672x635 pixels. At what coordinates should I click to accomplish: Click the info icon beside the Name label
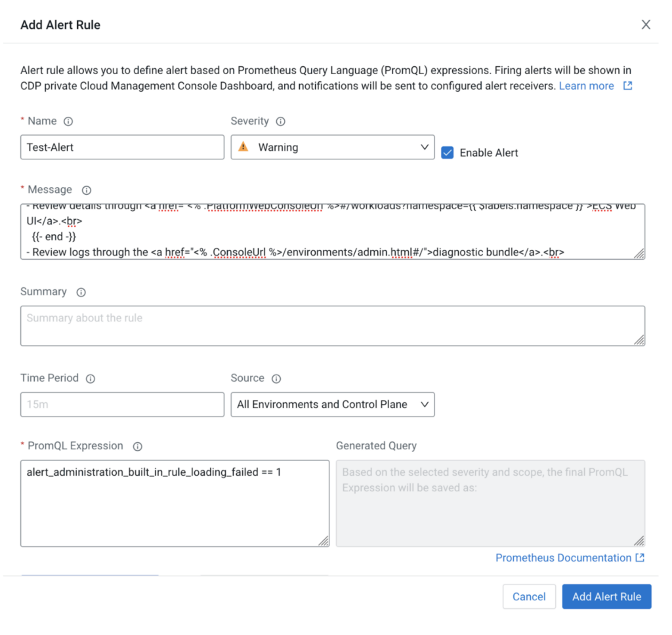click(x=69, y=121)
